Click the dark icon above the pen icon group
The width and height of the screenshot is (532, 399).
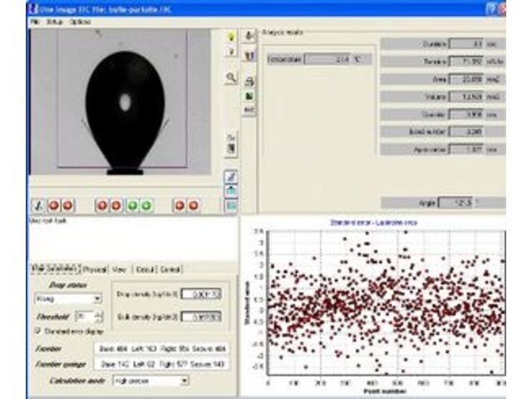tap(231, 148)
